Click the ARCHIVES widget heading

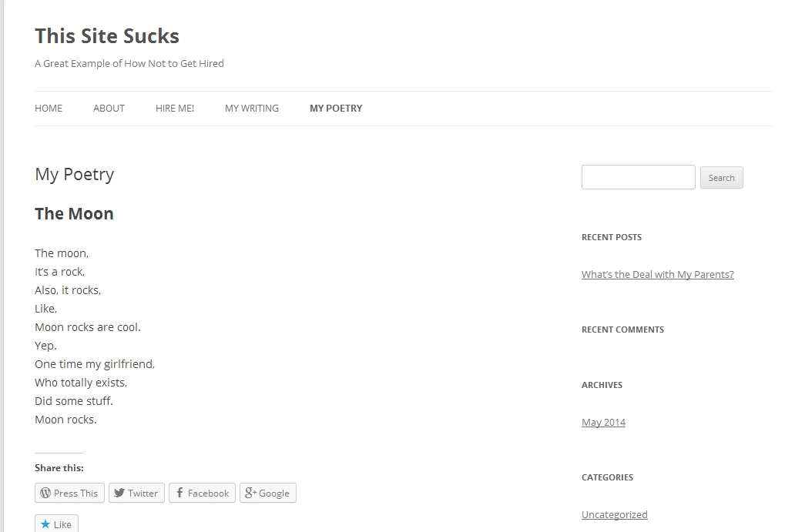coord(602,385)
